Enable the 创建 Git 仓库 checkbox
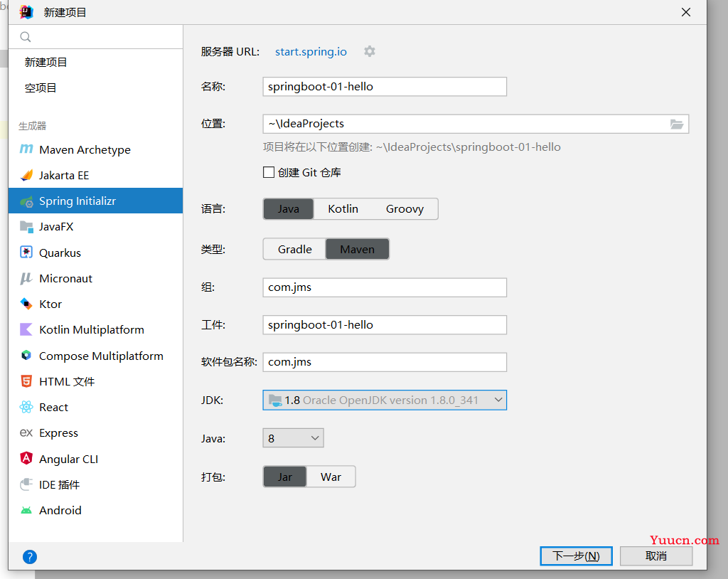The image size is (728, 579). (268, 172)
